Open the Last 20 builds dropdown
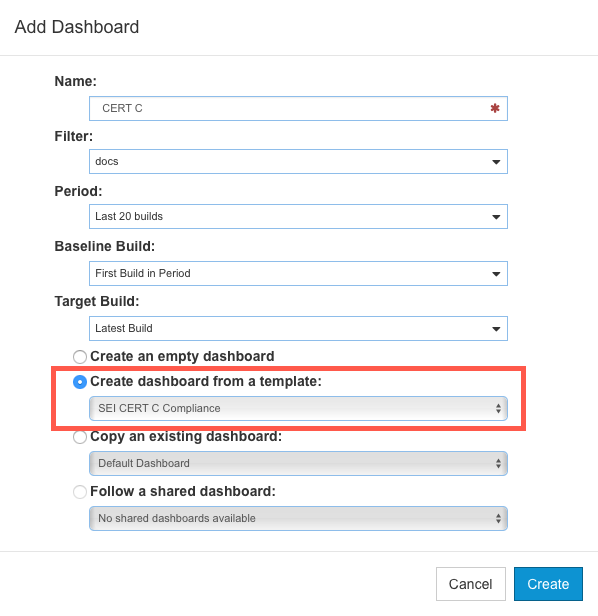The height and width of the screenshot is (616, 598). (x=298, y=216)
